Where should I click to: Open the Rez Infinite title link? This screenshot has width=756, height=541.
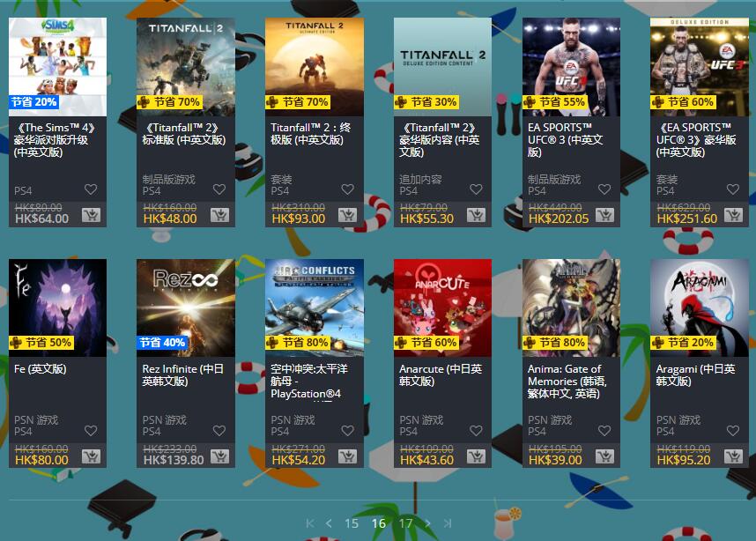[x=182, y=375]
